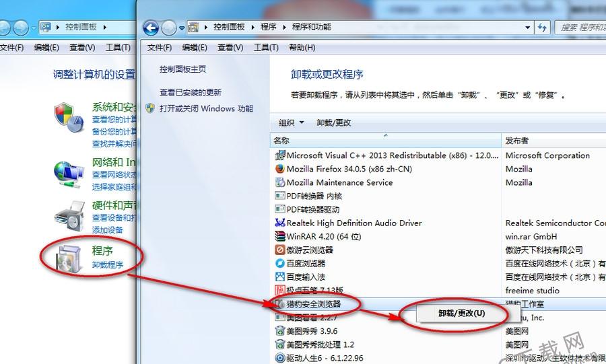Click Realtek High Definition Audio Driver icon
Screen dimensions: 606x364
click(x=280, y=223)
